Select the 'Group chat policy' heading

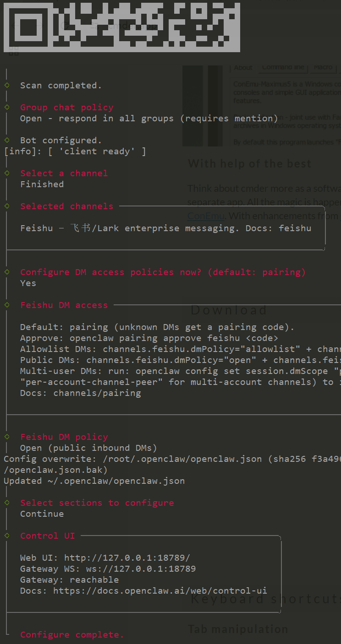67,108
